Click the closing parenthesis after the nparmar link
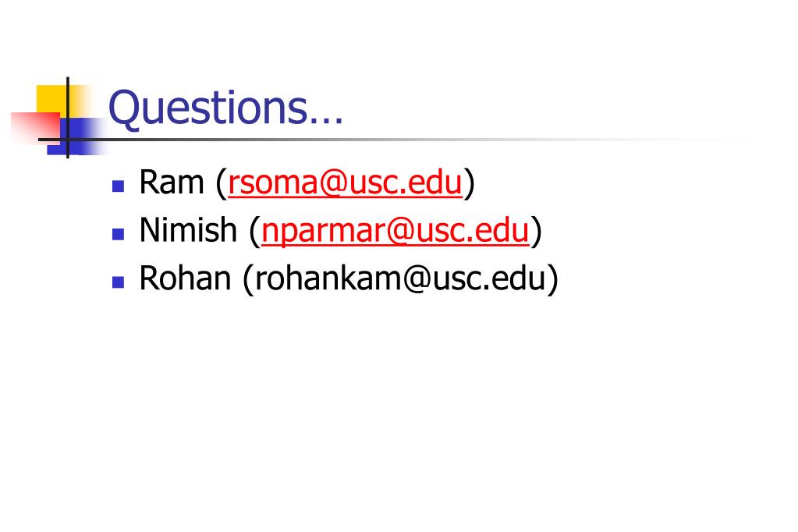 [537, 231]
